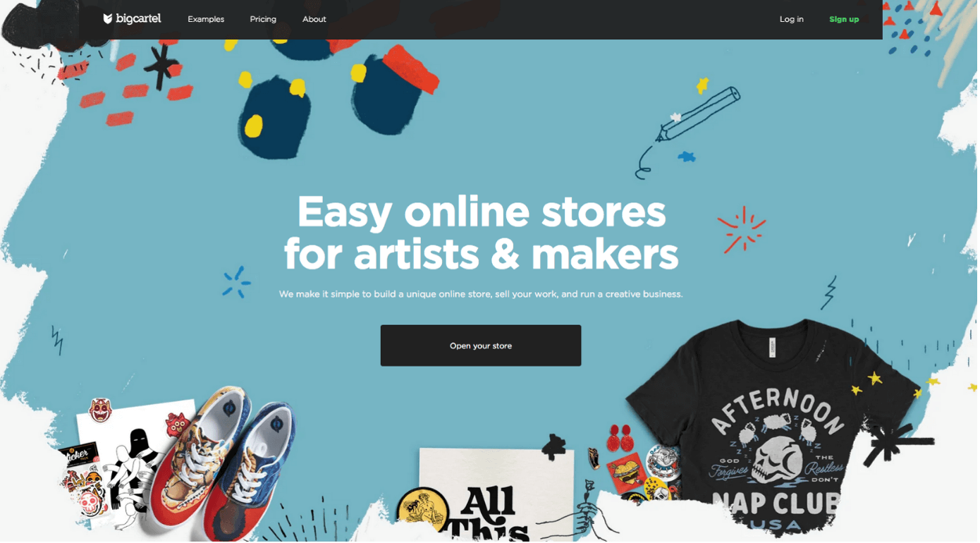
Task: Click the red starburst doodle
Action: 741,230
